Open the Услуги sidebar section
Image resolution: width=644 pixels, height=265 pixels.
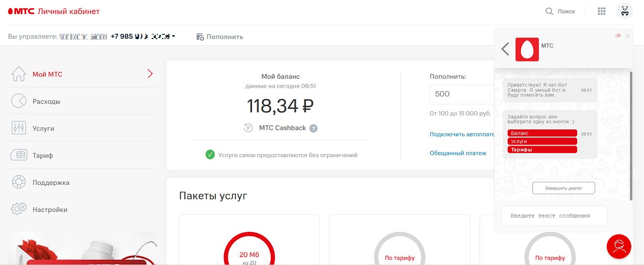point(83,128)
